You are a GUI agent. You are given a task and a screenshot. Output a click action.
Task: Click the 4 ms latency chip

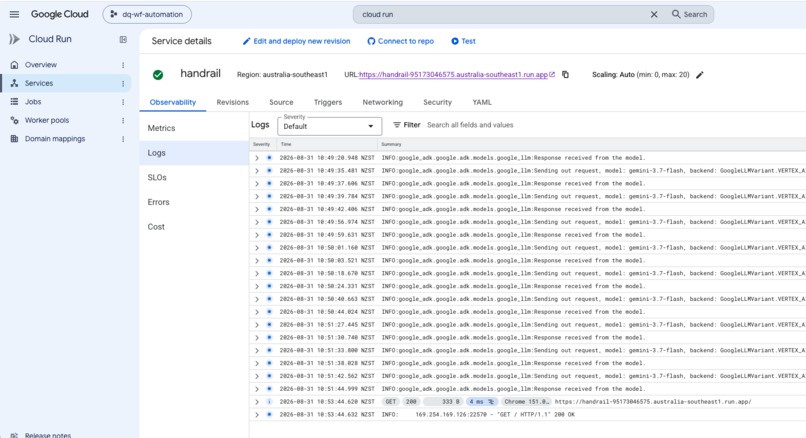(x=482, y=402)
